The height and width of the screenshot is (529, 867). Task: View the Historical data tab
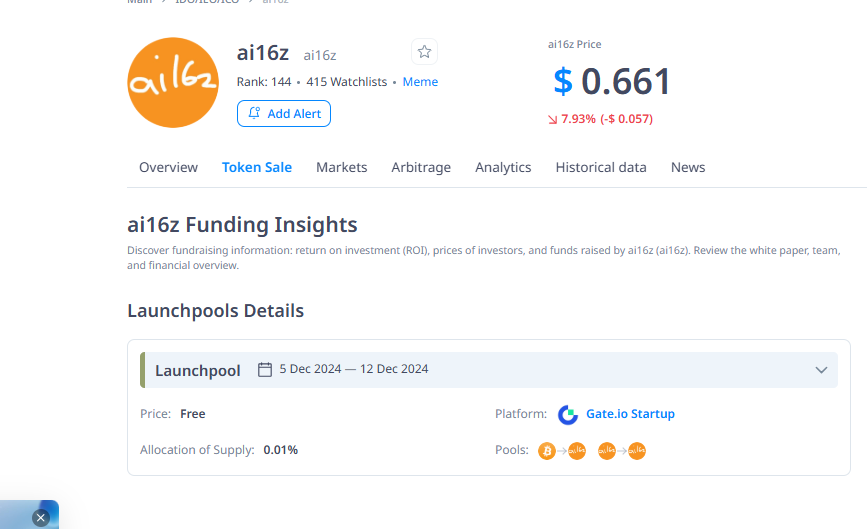click(601, 167)
